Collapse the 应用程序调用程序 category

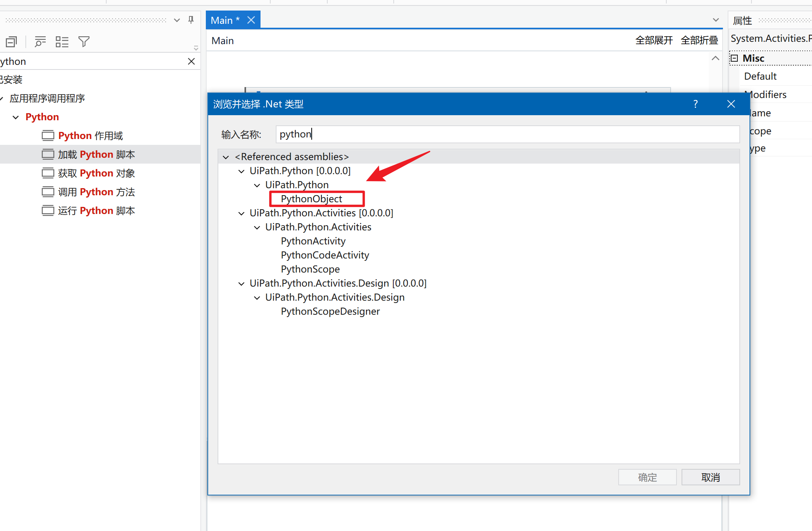coord(2,98)
